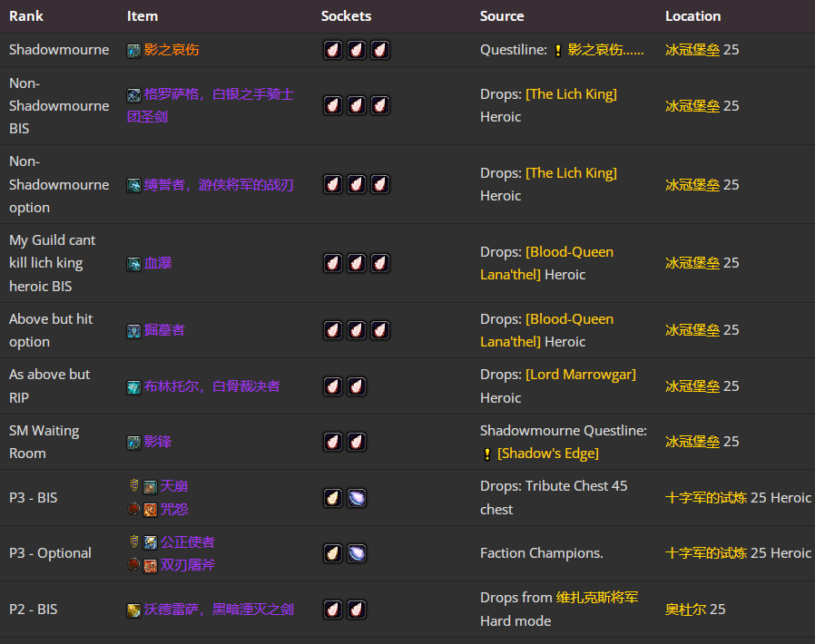This screenshot has width=815, height=644.
Task: Open the 布林托尔，白骨裁决者 item link
Action: coord(211,386)
